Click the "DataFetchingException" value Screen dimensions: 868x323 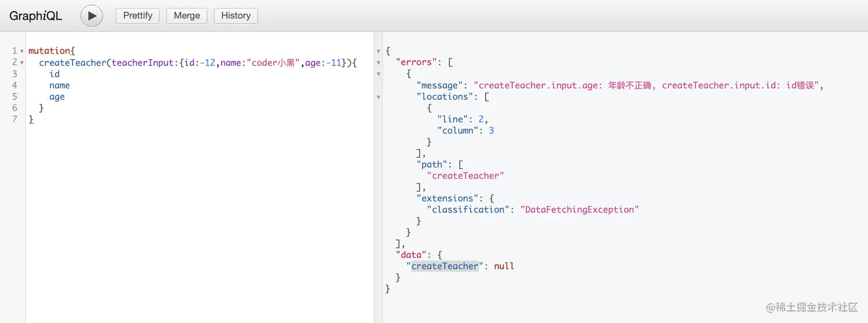click(580, 209)
